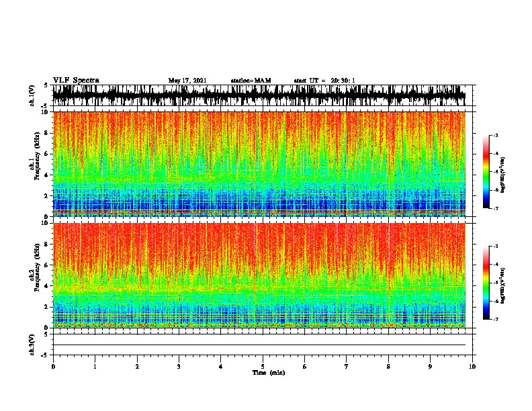Screen dimensions: 532x411
Task: Click the time axis tick label '0'
Action: pos(53,367)
